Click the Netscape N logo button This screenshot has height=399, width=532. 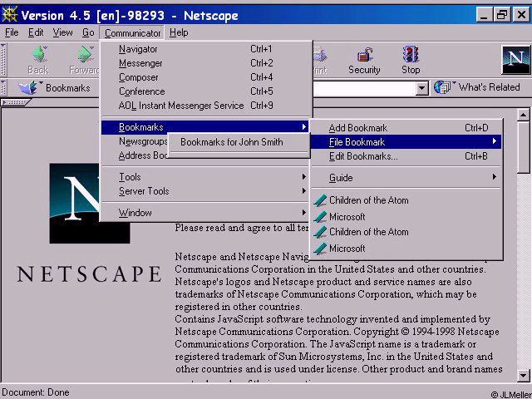pyautogui.click(x=516, y=60)
